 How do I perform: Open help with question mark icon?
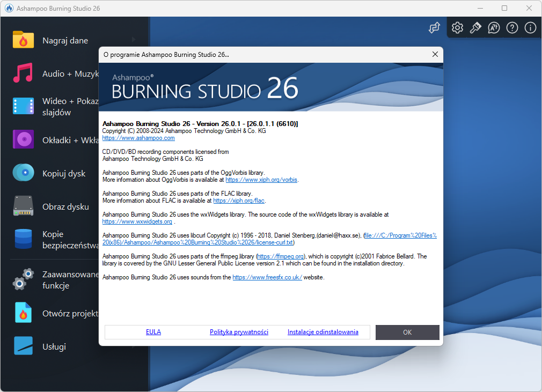click(x=512, y=28)
